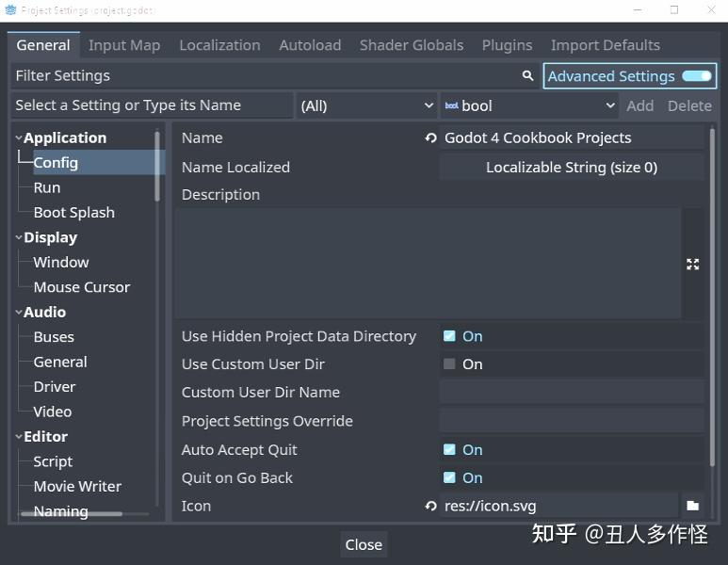Disable Use Hidden Project Data Directory
Screen dimensions: 728x565
coord(449,336)
